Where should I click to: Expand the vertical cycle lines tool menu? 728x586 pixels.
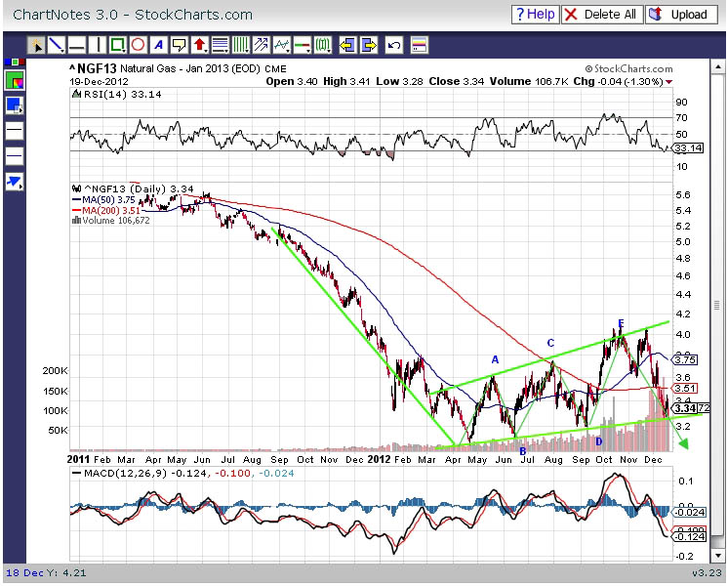coord(241,45)
